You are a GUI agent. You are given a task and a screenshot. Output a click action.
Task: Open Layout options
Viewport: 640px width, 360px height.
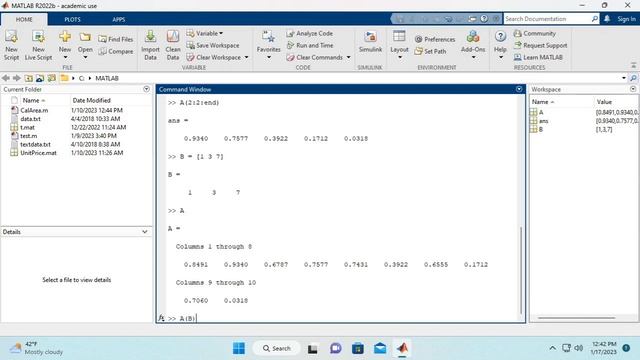click(x=399, y=45)
